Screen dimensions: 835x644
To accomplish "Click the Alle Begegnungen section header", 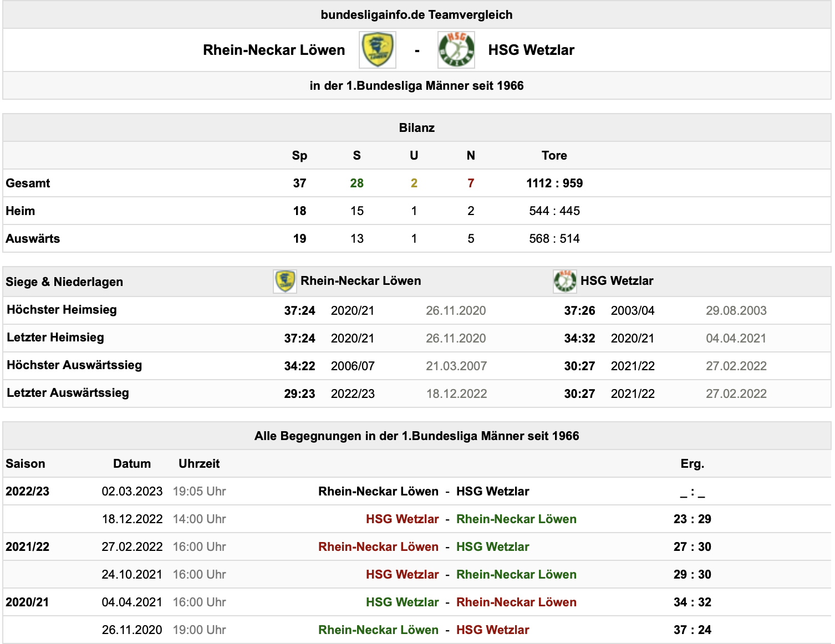I will [417, 436].
